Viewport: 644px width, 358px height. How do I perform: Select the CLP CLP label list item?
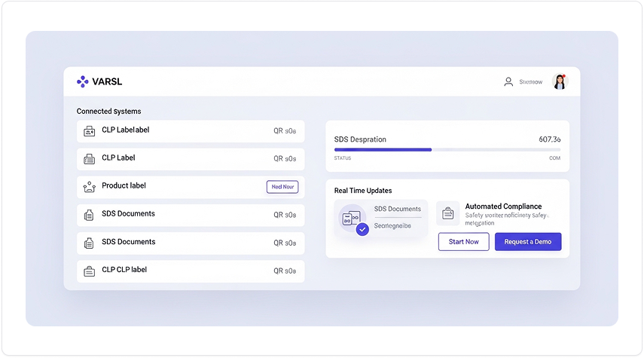click(x=191, y=271)
